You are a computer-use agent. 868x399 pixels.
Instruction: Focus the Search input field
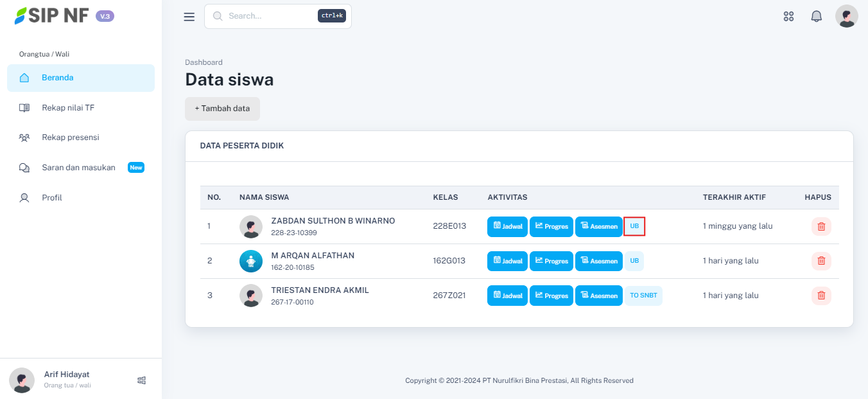(x=270, y=16)
